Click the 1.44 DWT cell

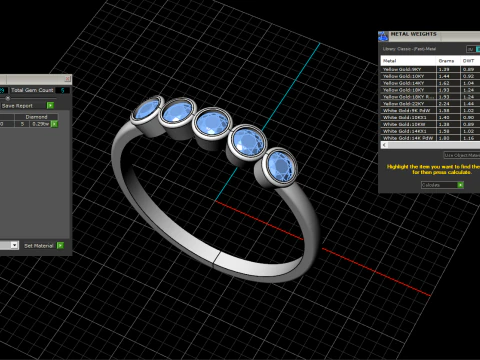point(470,104)
